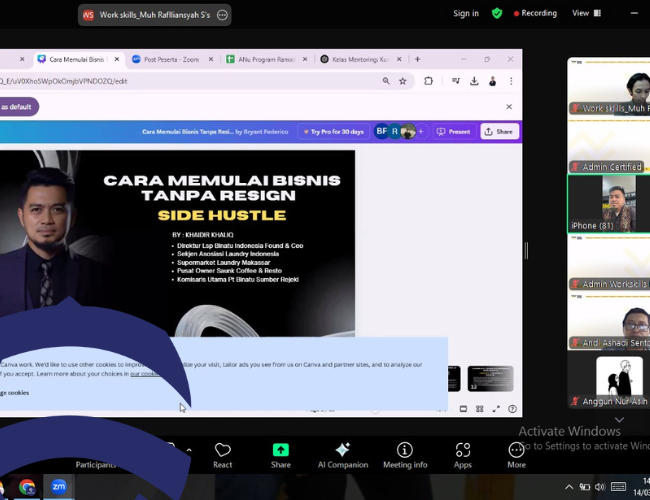Click the SIDE HUSTLE heading on slide
The height and width of the screenshot is (500, 650).
point(222,215)
